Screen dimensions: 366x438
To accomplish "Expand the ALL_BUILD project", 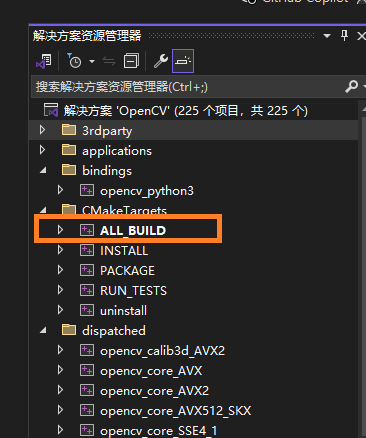I will pos(60,230).
